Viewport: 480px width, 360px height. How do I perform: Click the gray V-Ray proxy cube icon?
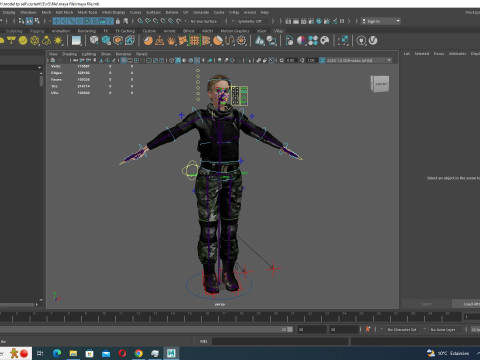pyautogui.click(x=94, y=41)
